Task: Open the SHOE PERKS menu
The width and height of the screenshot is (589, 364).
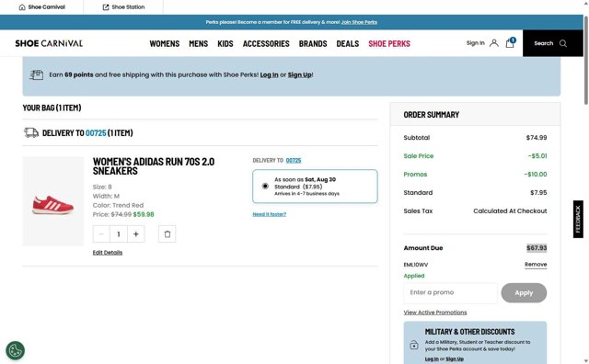Action: tap(389, 43)
